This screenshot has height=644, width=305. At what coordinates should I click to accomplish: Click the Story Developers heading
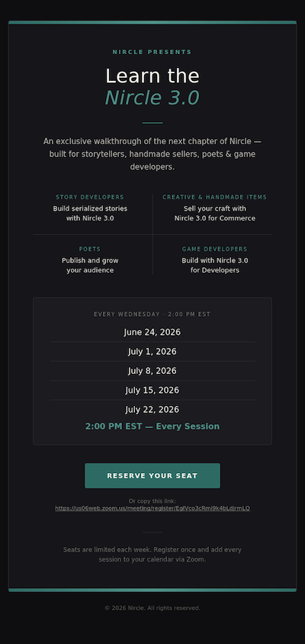[90, 197]
